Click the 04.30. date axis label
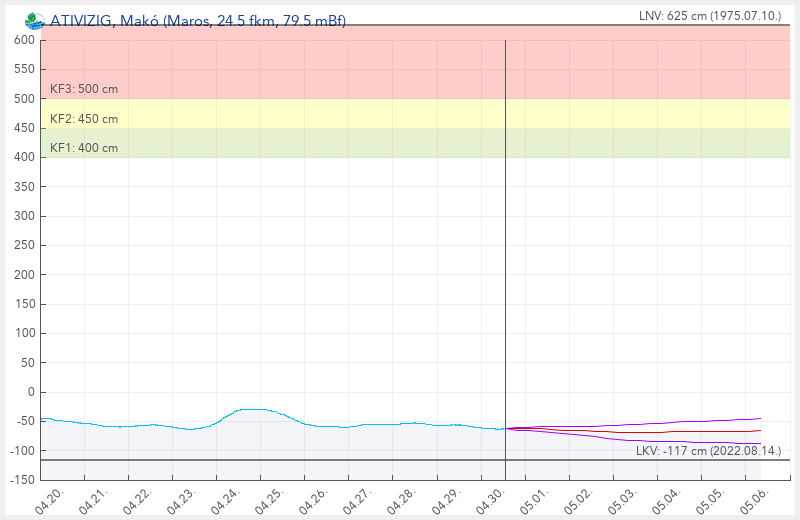The width and height of the screenshot is (800, 520). (489, 500)
